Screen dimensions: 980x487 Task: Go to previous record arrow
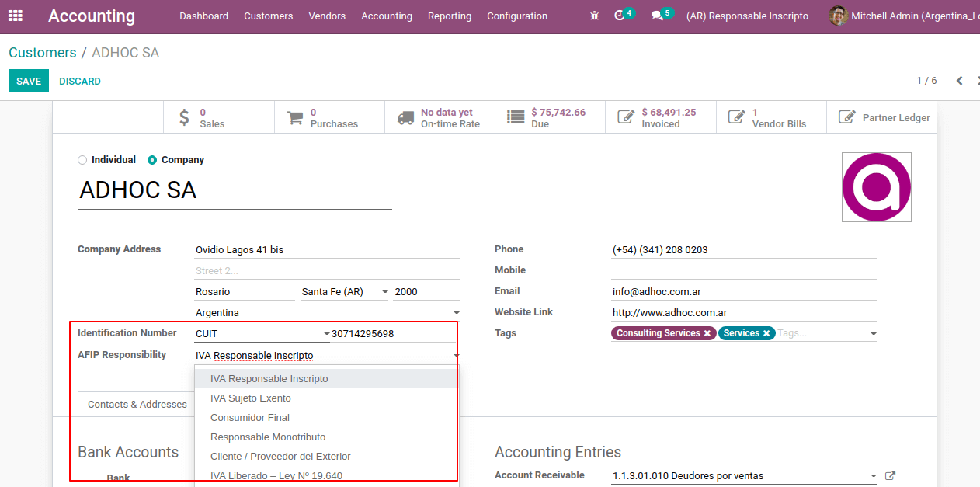960,81
